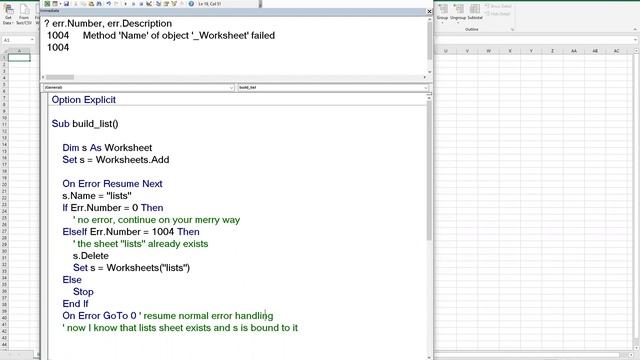Image resolution: width=640 pixels, height=360 pixels.
Task: Click the 's.Delete' code line
Action: (x=91, y=256)
